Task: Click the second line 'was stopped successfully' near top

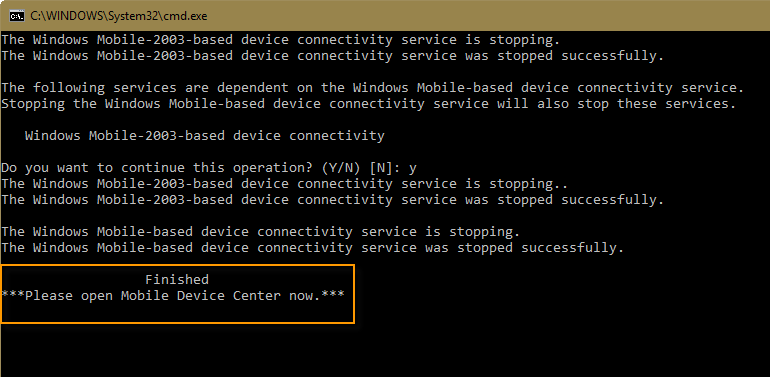Action: tap(332, 55)
